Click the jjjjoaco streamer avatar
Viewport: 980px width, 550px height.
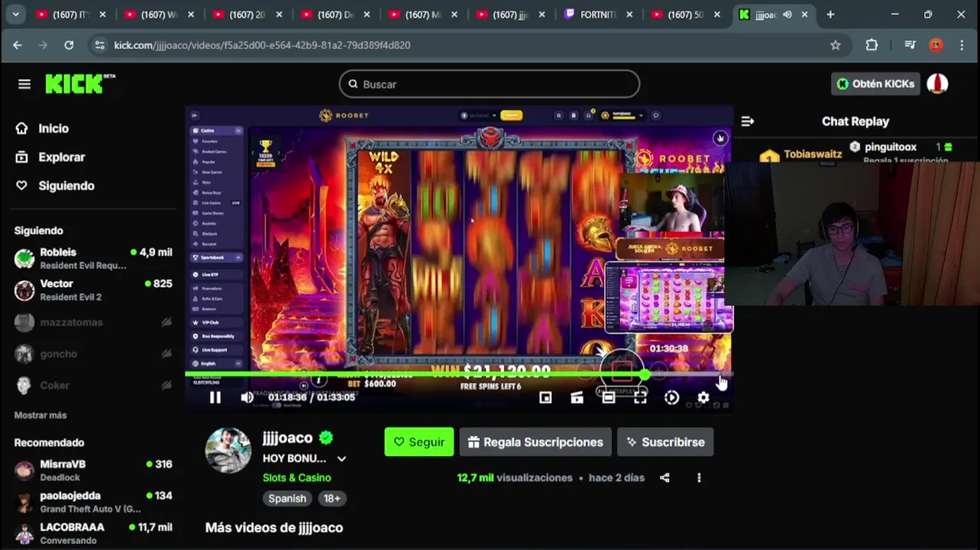(228, 450)
